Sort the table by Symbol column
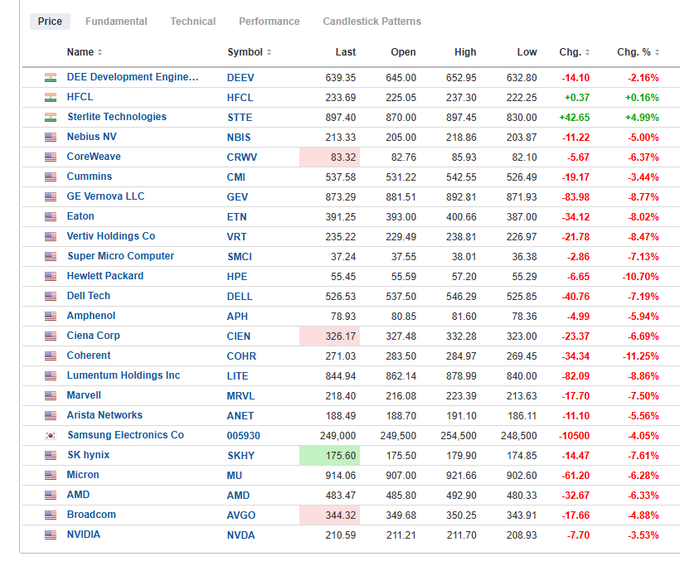The height and width of the screenshot is (571, 680). (249, 52)
